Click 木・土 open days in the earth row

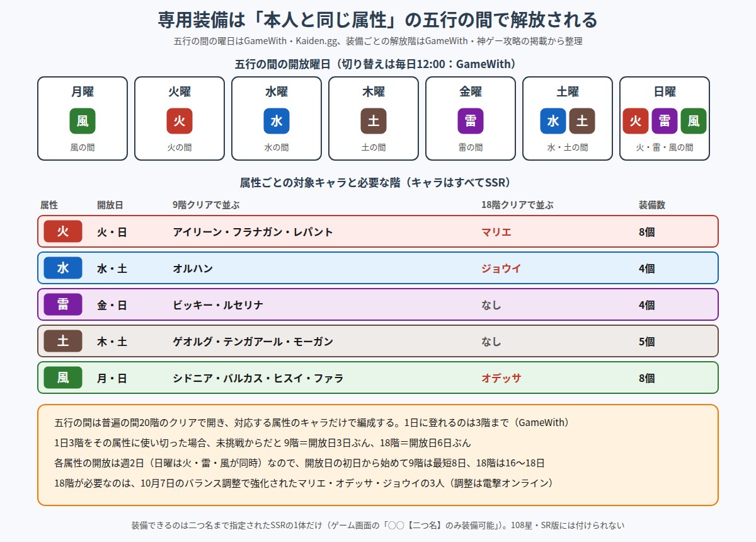[112, 342]
